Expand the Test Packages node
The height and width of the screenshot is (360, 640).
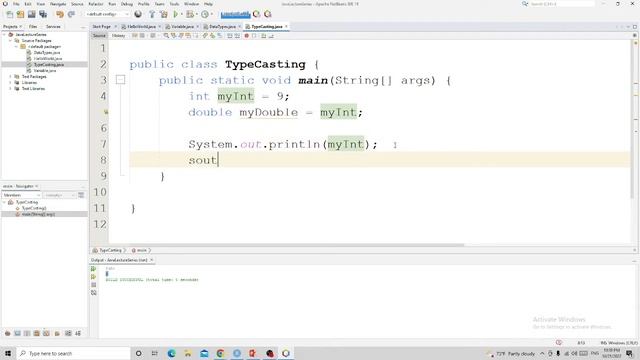(11, 77)
